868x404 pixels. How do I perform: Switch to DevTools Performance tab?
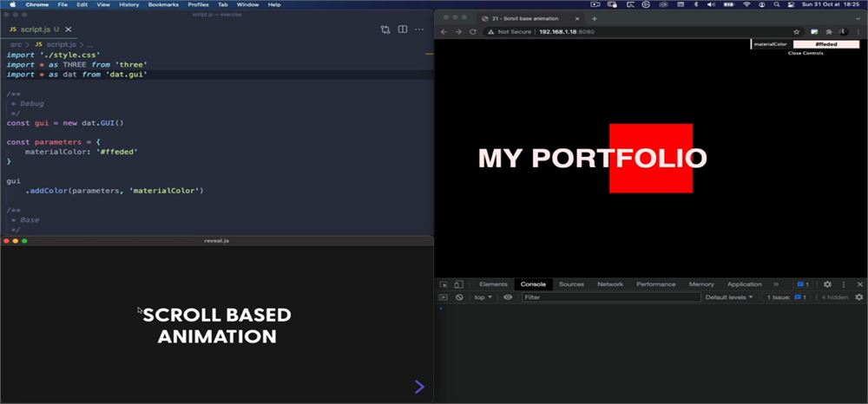[656, 284]
